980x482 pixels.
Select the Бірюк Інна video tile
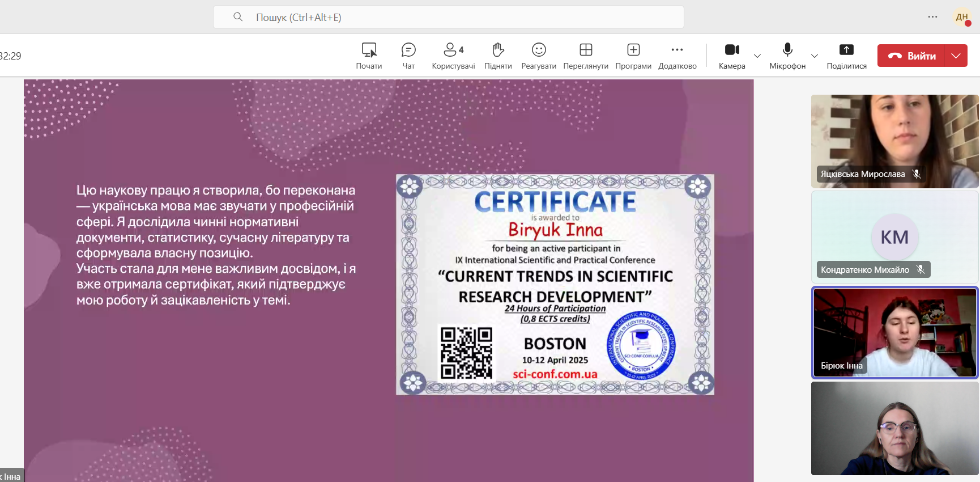coord(894,332)
